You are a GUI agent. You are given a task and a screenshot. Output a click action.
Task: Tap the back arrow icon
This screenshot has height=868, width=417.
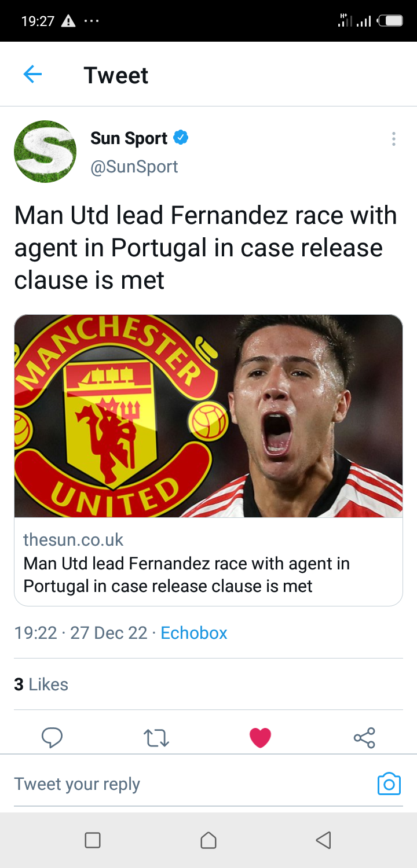[x=32, y=75]
